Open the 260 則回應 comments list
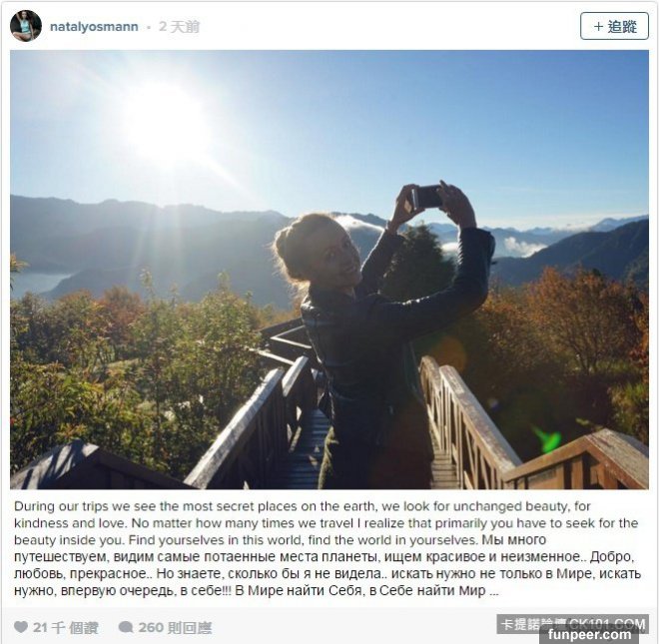 click(176, 628)
